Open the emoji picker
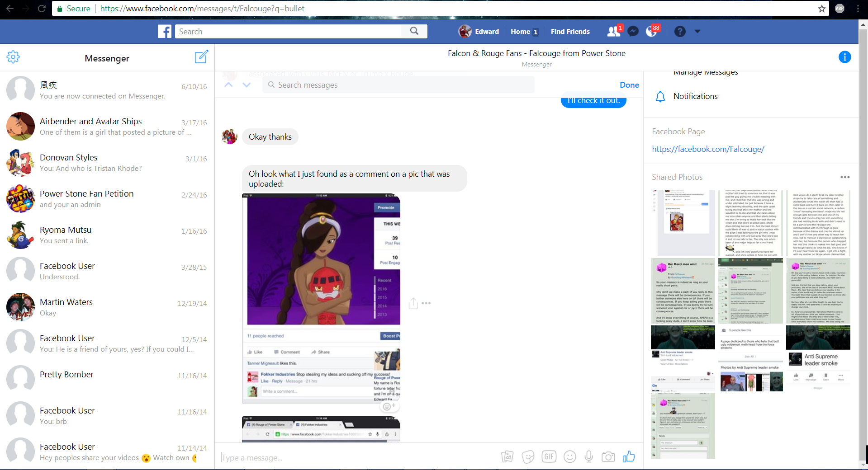 (x=570, y=457)
